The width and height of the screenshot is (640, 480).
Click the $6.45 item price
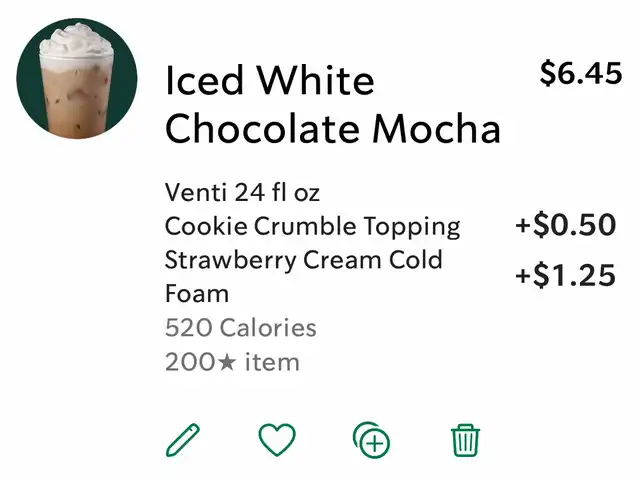point(581,73)
